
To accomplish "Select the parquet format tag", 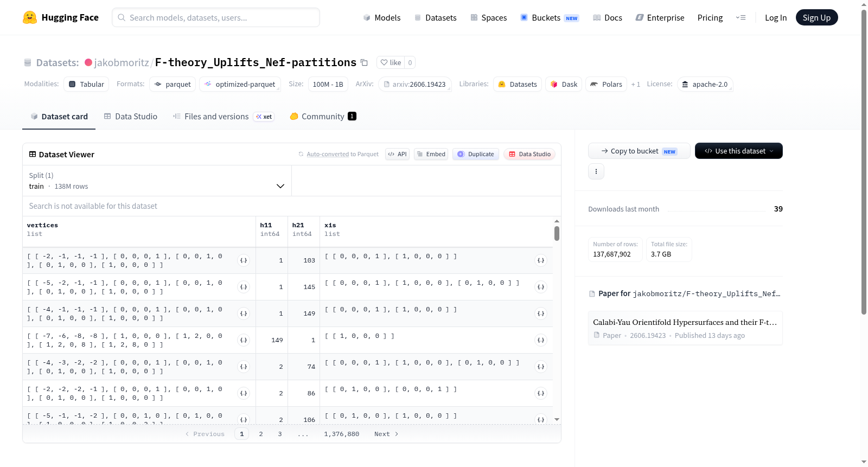I will [x=173, y=84].
